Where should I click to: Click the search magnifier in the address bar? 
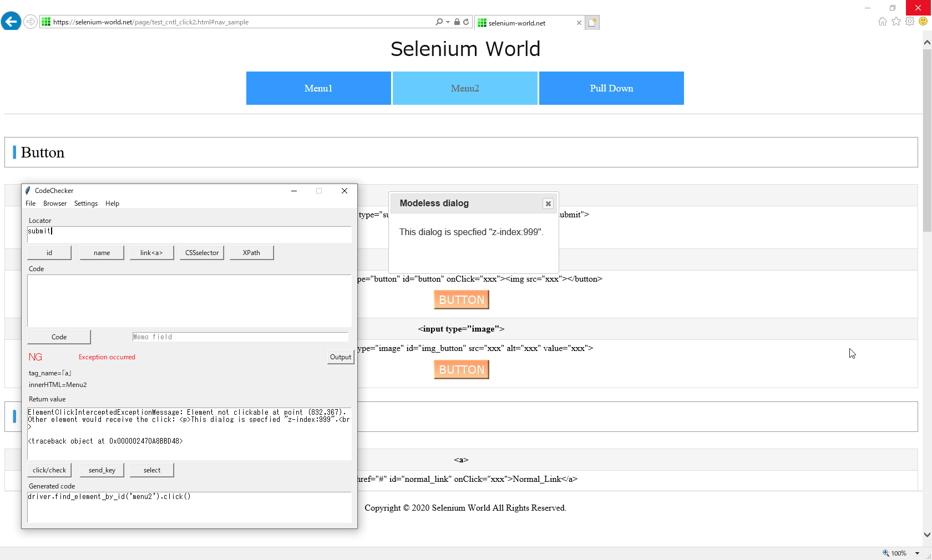tap(439, 22)
